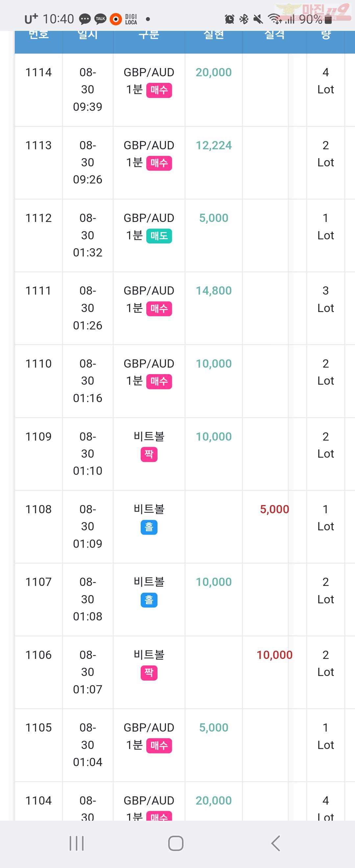Tap the red 10,000 loss in row 1106
The image size is (355, 868).
274,655
